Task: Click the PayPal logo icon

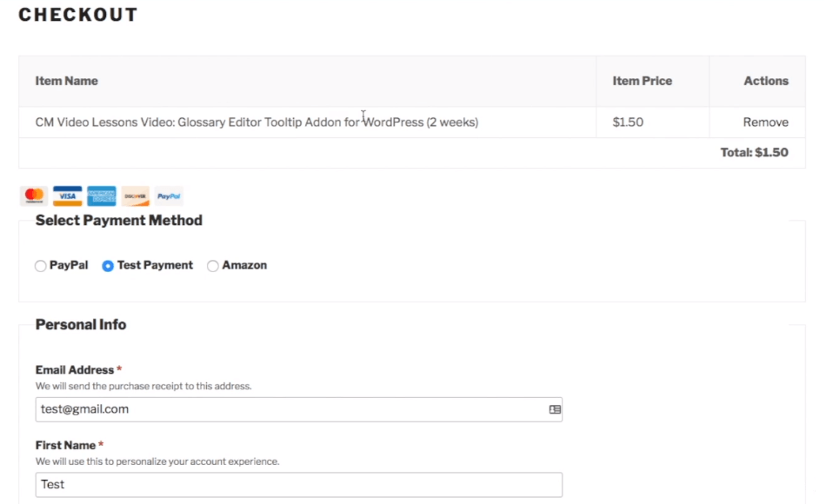Action: [x=169, y=196]
